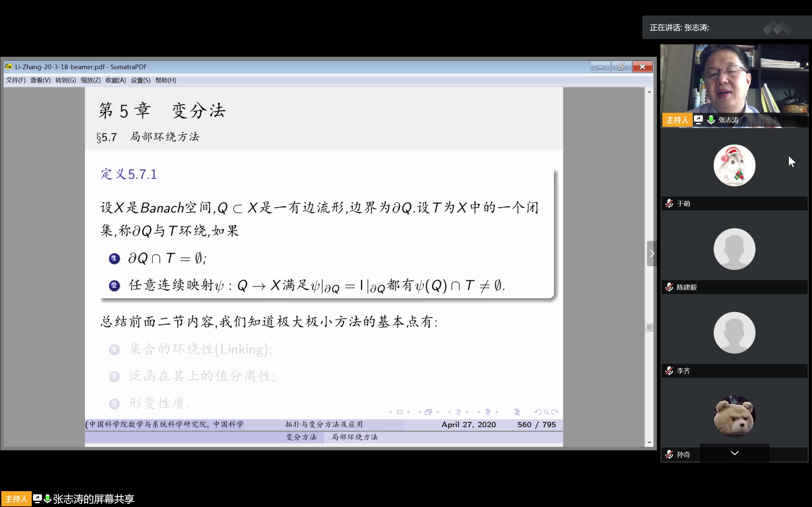Click 张志涛's green microphone icon on his video
The image size is (812, 507).
(x=711, y=120)
